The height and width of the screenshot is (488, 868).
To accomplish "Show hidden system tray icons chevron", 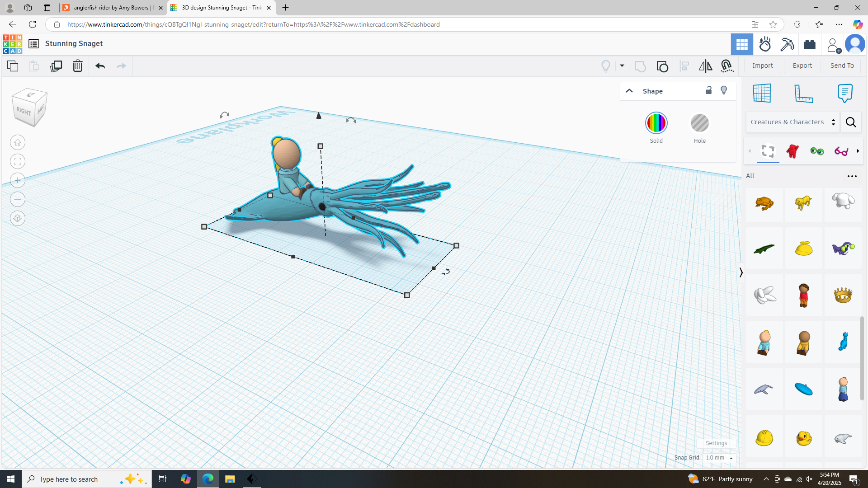I will [x=766, y=479].
